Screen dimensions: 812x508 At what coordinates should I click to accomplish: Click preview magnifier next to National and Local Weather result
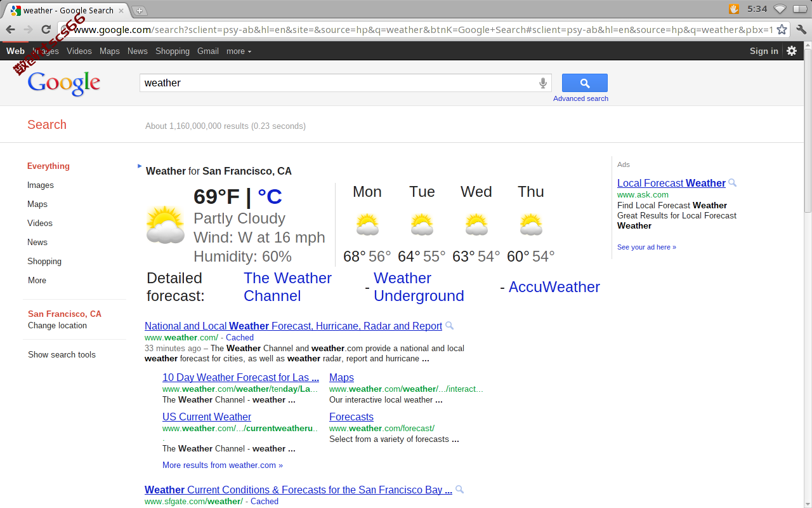[450, 326]
